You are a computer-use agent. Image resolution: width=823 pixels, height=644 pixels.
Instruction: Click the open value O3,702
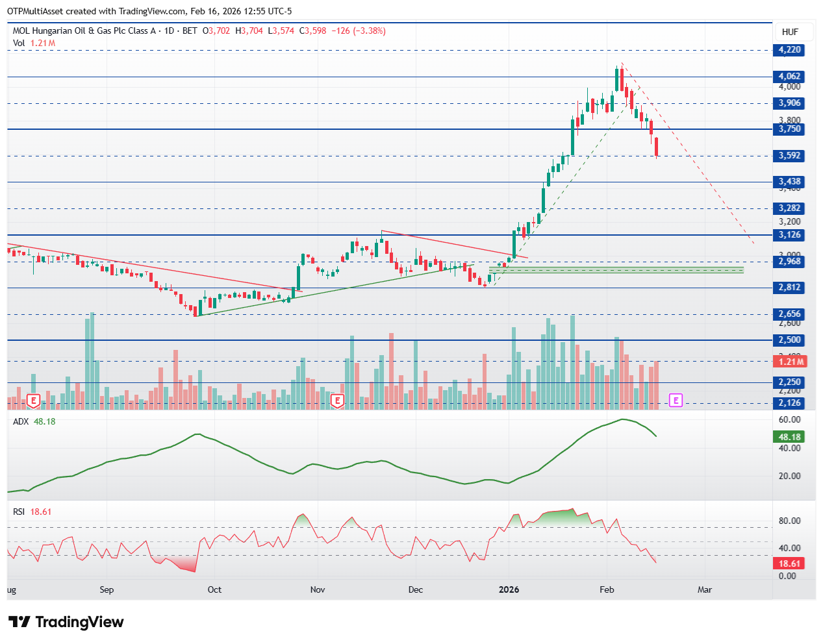(216, 31)
